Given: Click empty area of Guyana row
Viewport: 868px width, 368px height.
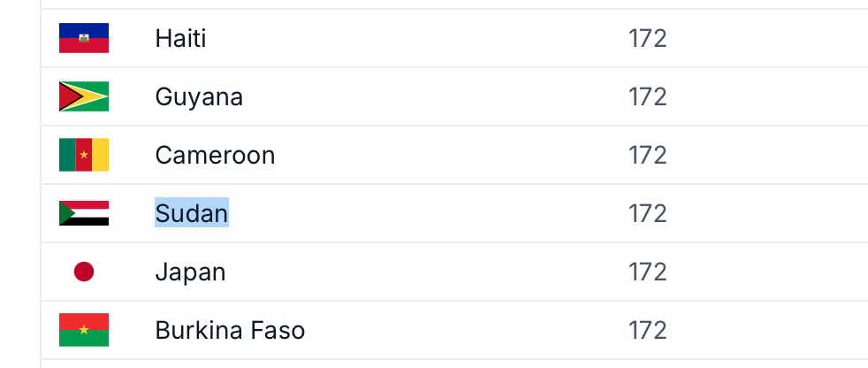Looking at the screenshot, I should point(431,97).
